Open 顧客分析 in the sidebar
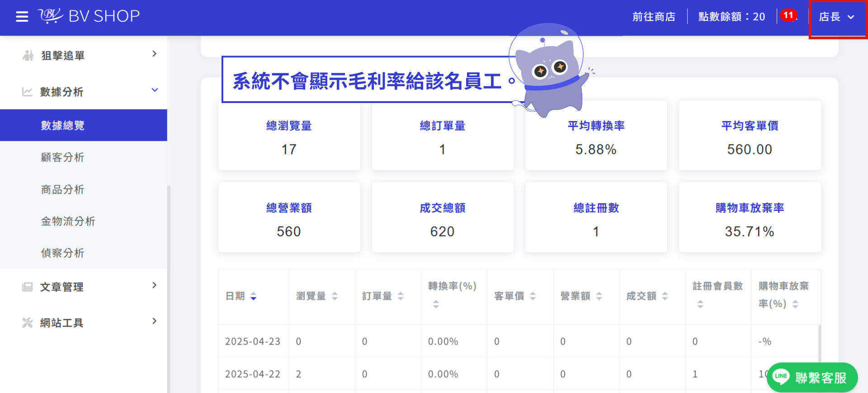The width and height of the screenshot is (868, 393). point(62,157)
